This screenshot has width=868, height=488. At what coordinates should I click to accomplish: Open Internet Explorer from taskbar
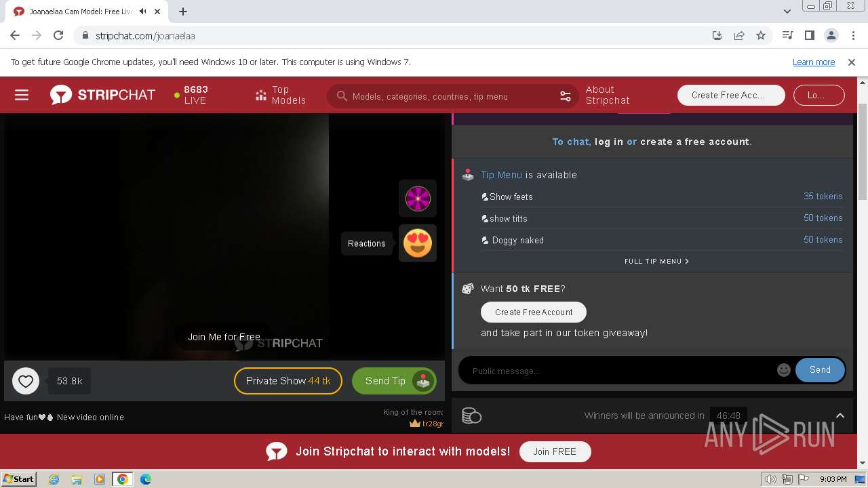click(54, 479)
